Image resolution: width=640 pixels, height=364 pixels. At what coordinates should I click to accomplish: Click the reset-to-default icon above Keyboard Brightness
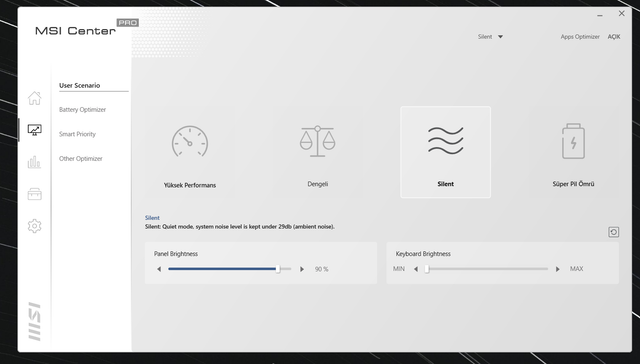click(x=613, y=232)
